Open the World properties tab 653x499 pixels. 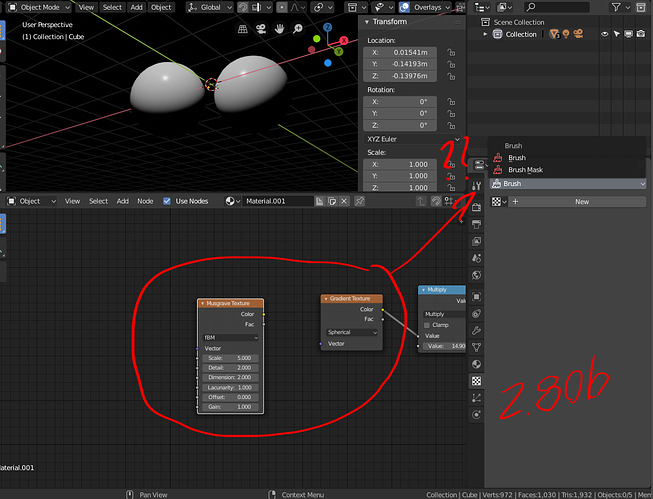[476, 275]
